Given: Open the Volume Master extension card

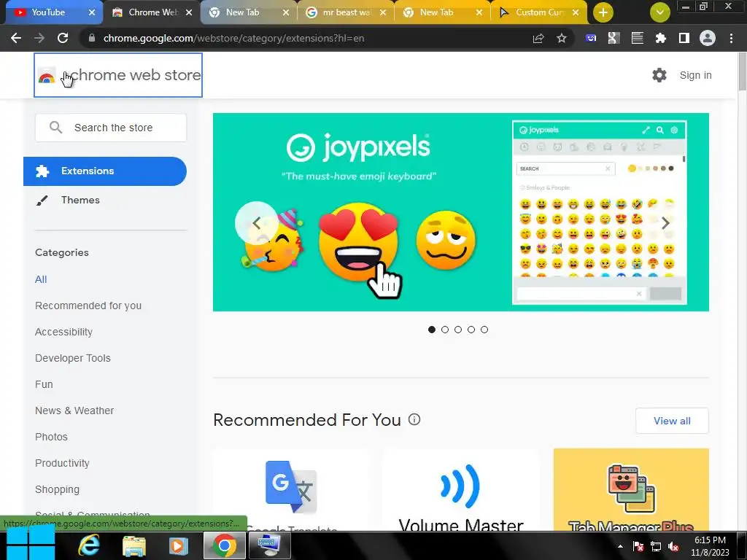Looking at the screenshot, I should pyautogui.click(x=461, y=489).
